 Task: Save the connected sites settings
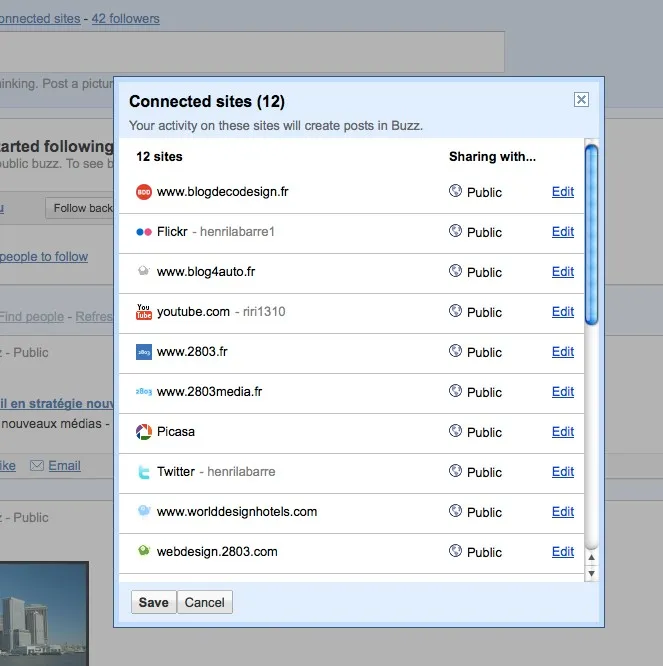153,602
